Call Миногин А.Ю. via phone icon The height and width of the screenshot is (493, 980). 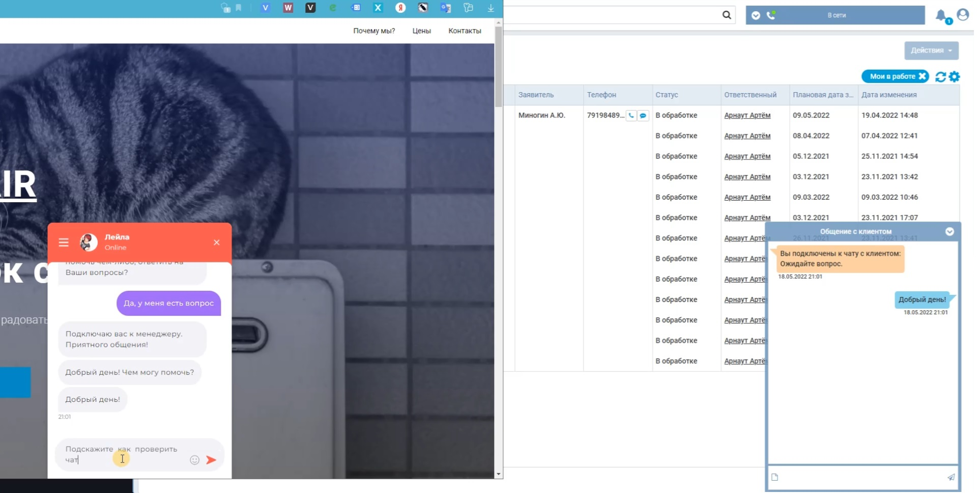tap(631, 116)
